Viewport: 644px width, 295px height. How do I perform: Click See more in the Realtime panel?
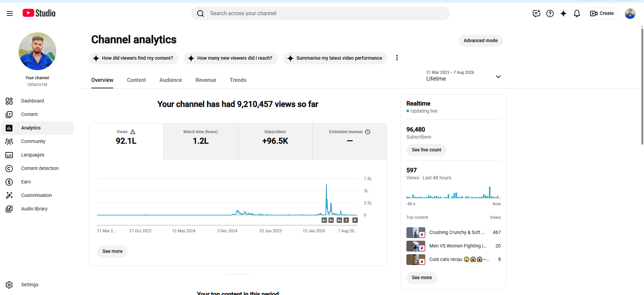point(422,277)
